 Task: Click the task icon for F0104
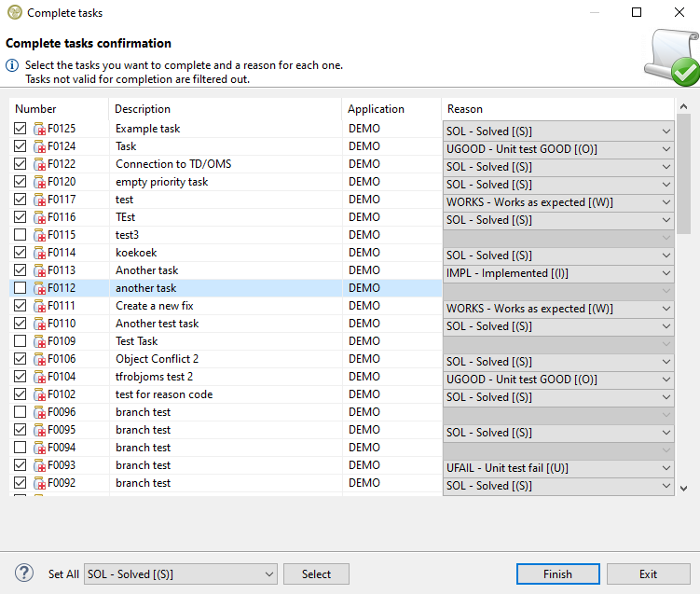[40, 377]
